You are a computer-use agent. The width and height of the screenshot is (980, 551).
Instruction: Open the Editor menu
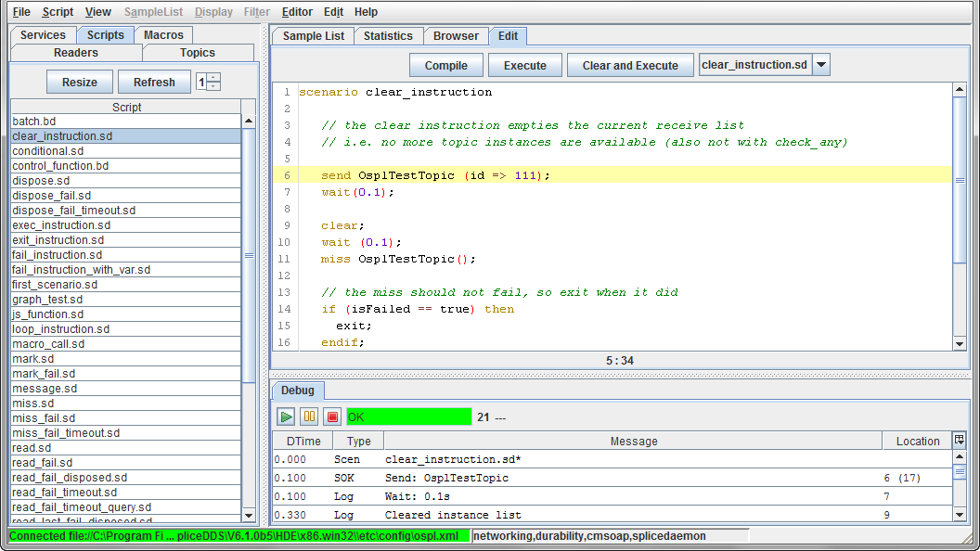(x=297, y=12)
